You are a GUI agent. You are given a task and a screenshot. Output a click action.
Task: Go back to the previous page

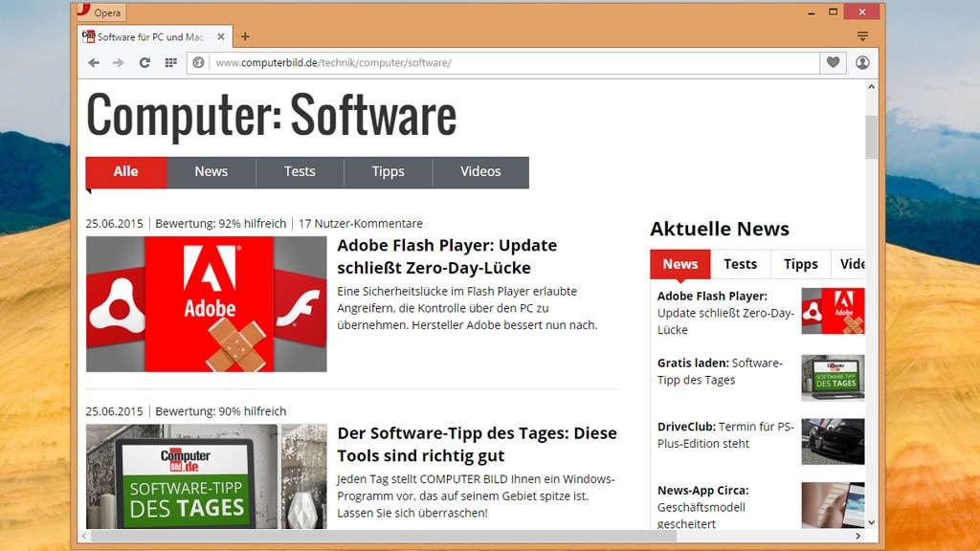[x=94, y=62]
